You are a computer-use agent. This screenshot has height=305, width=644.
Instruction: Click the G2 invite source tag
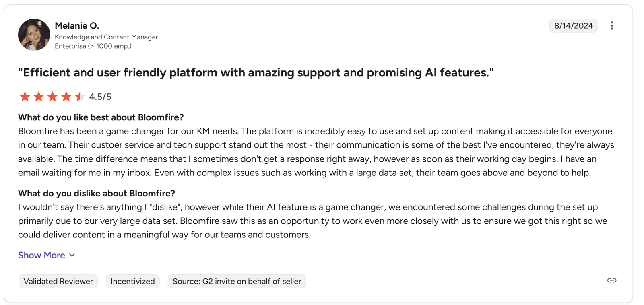[x=237, y=281]
